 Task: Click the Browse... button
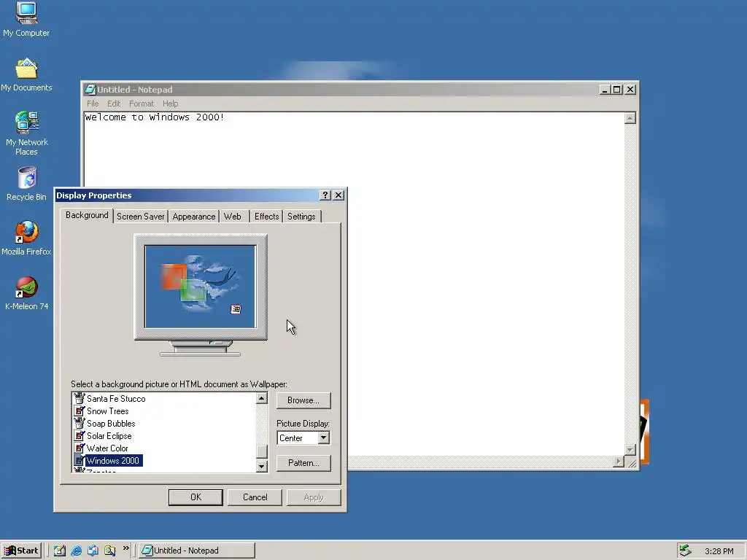303,400
